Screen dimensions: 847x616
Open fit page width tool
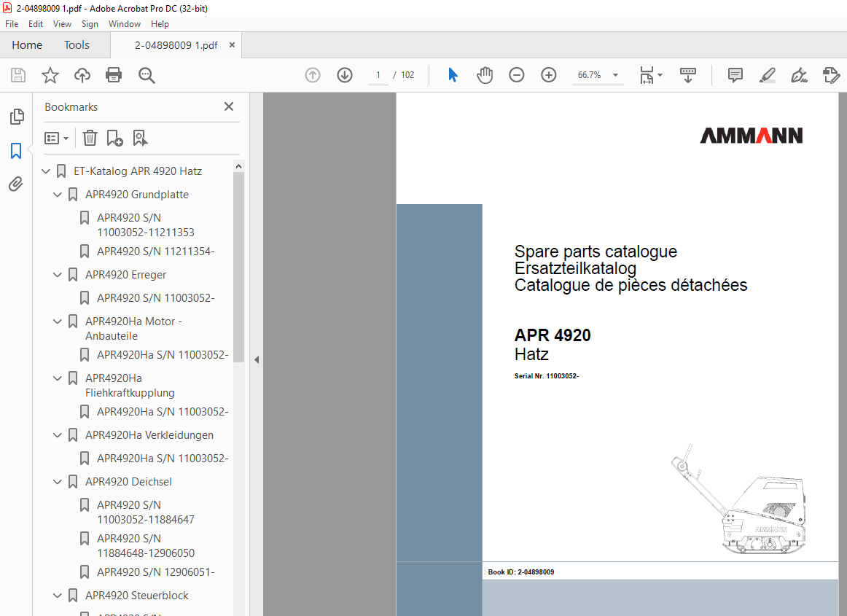[x=647, y=75]
